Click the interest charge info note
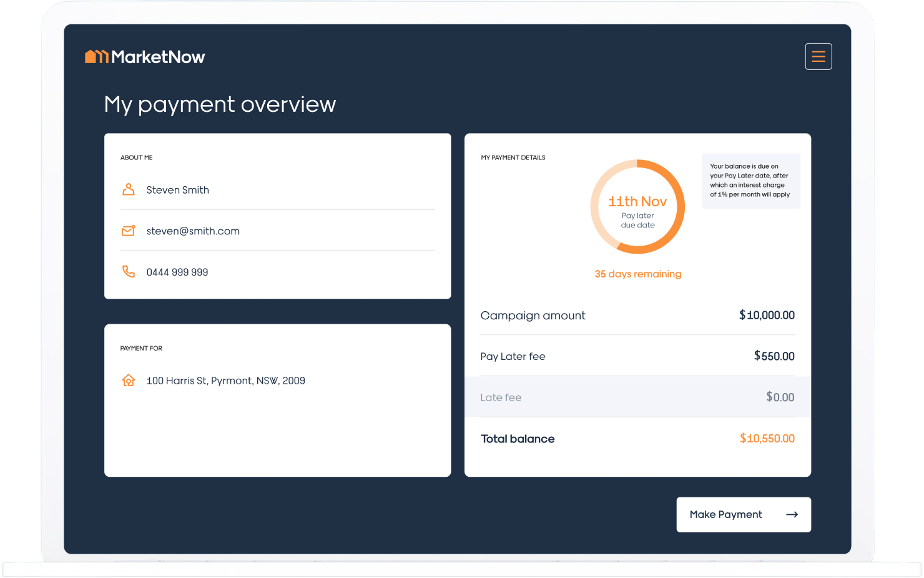Image resolution: width=924 pixels, height=578 pixels. click(x=751, y=181)
